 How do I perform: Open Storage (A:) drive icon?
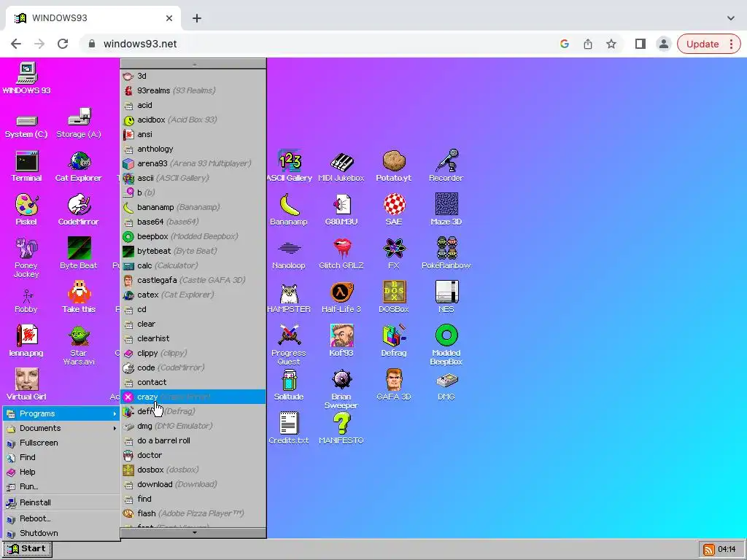point(79,122)
